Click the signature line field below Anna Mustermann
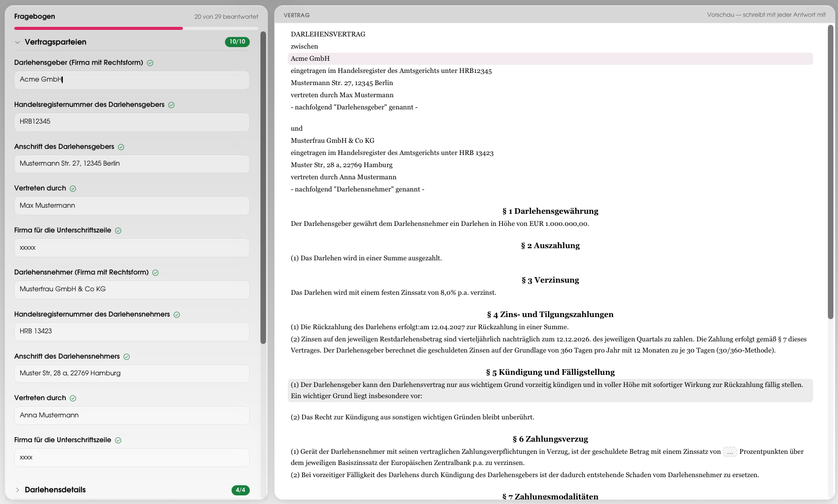 click(x=132, y=457)
